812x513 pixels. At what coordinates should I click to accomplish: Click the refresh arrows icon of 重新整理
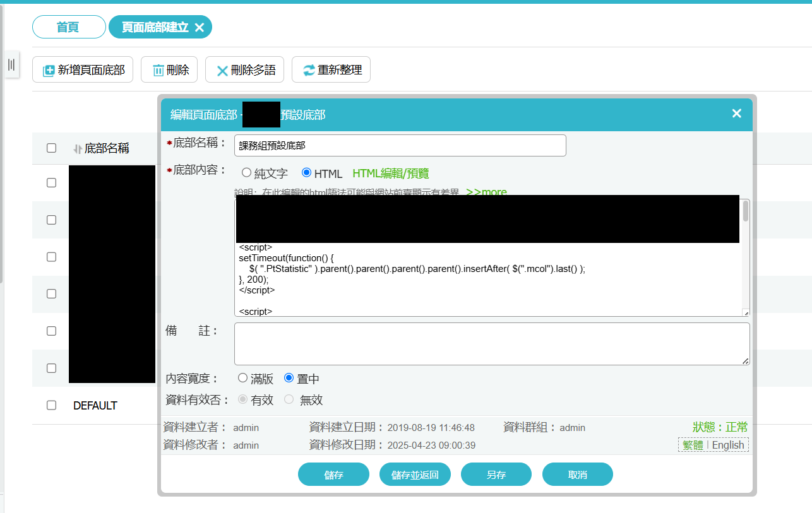tap(309, 70)
